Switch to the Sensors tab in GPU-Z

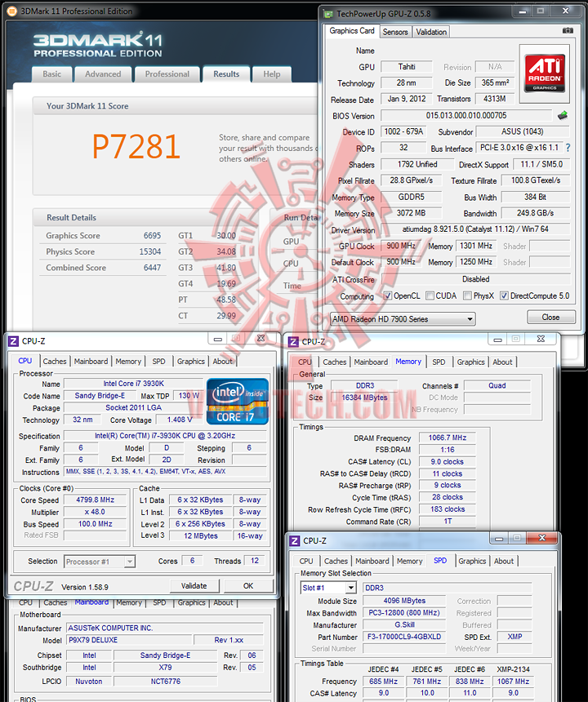point(395,32)
